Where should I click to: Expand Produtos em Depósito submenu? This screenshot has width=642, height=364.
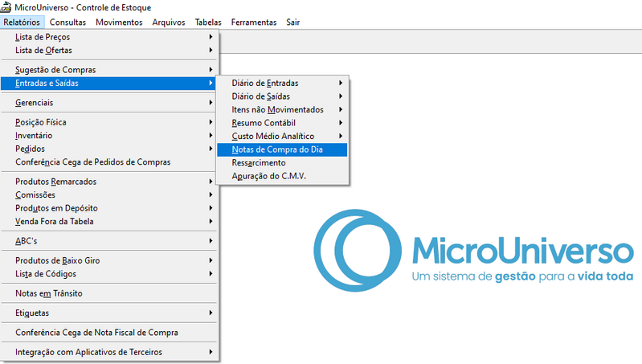pyautogui.click(x=108, y=208)
